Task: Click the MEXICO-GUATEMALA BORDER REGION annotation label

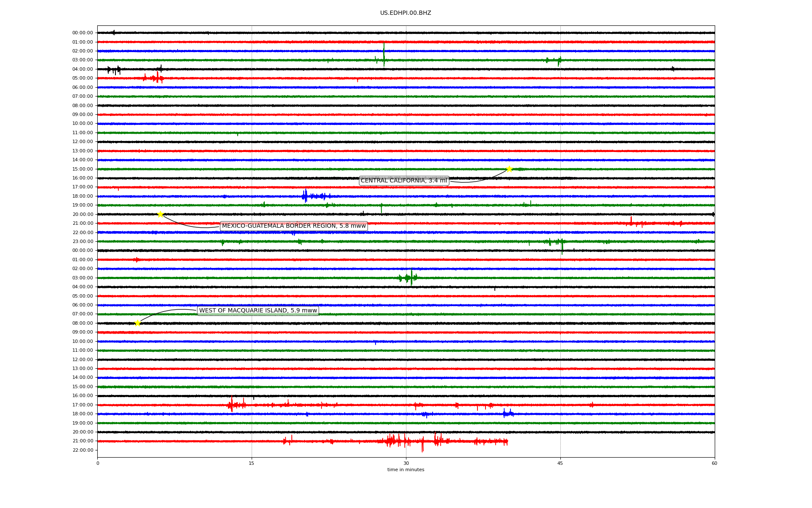Action: (294, 226)
